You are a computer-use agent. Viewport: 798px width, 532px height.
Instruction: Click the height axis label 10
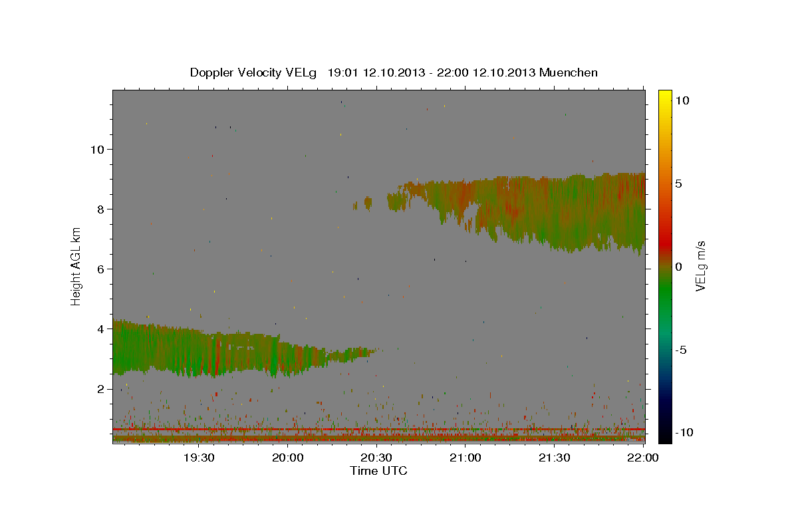(x=96, y=150)
